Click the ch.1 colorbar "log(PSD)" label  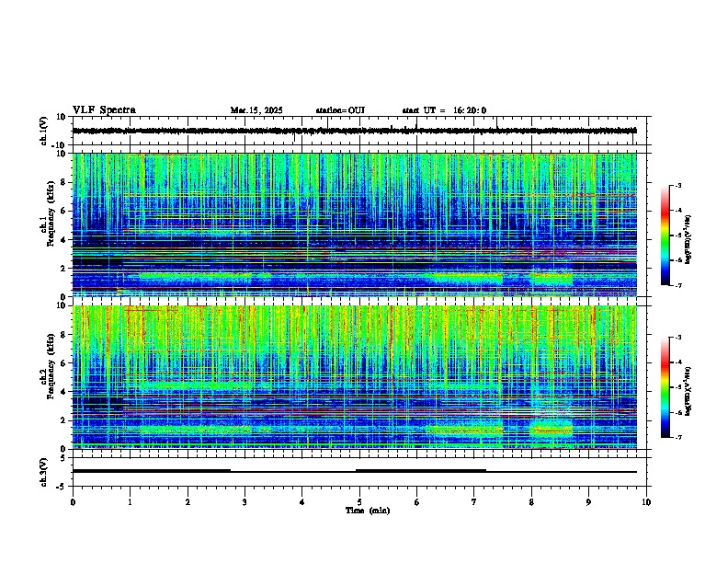pyautogui.click(x=688, y=240)
